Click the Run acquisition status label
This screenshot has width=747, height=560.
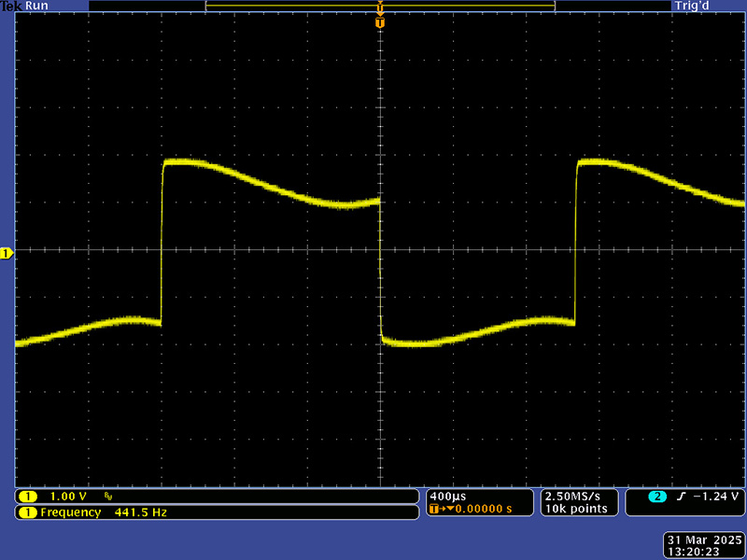tap(37, 6)
